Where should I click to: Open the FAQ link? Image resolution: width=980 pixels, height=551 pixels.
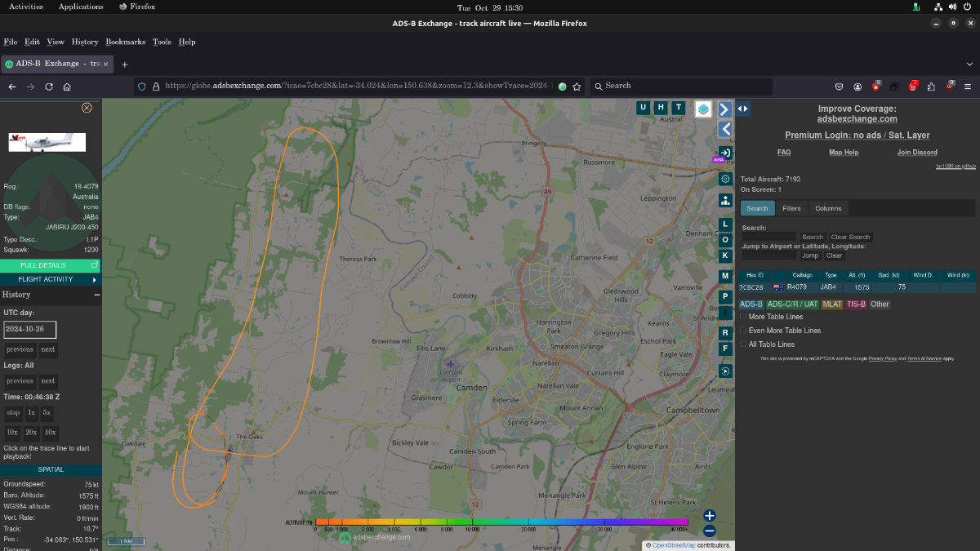pos(784,153)
